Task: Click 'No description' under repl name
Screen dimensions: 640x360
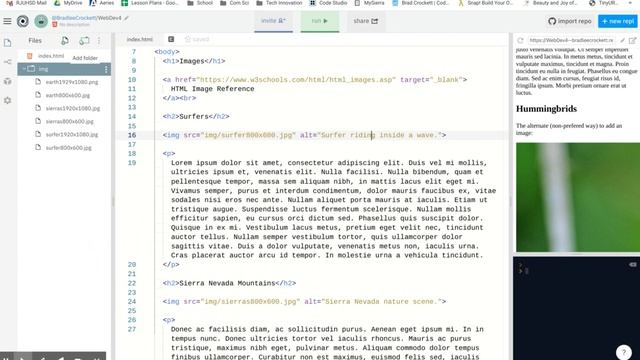Action: [x=74, y=24]
